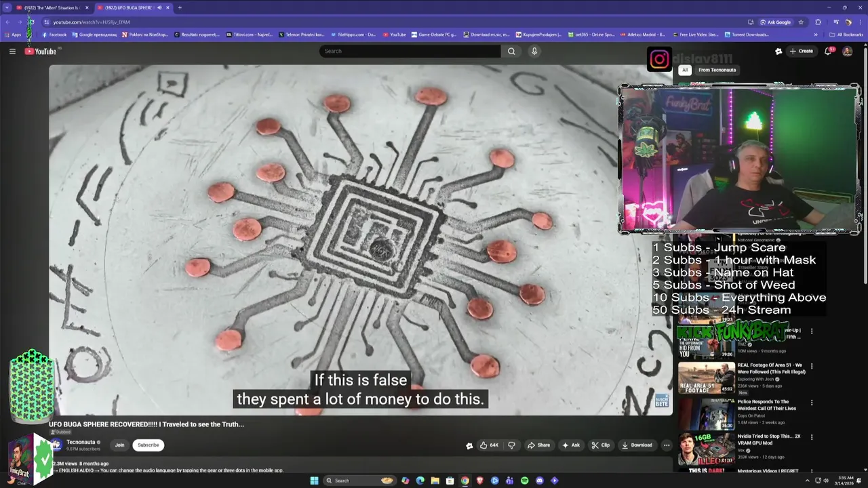Bookmark this page with the star icon

801,22
